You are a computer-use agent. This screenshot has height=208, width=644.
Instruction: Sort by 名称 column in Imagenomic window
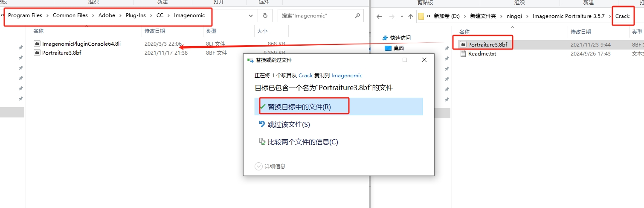click(38, 31)
